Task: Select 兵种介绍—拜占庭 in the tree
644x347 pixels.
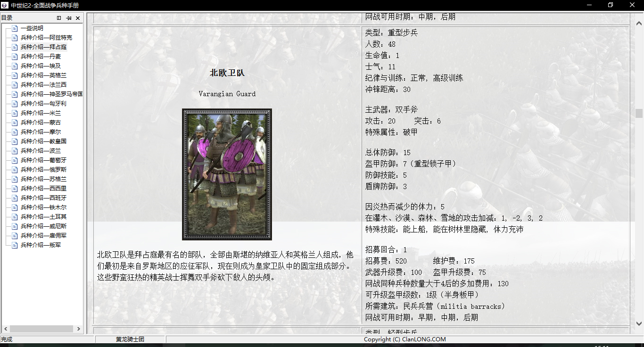Action: (44, 47)
